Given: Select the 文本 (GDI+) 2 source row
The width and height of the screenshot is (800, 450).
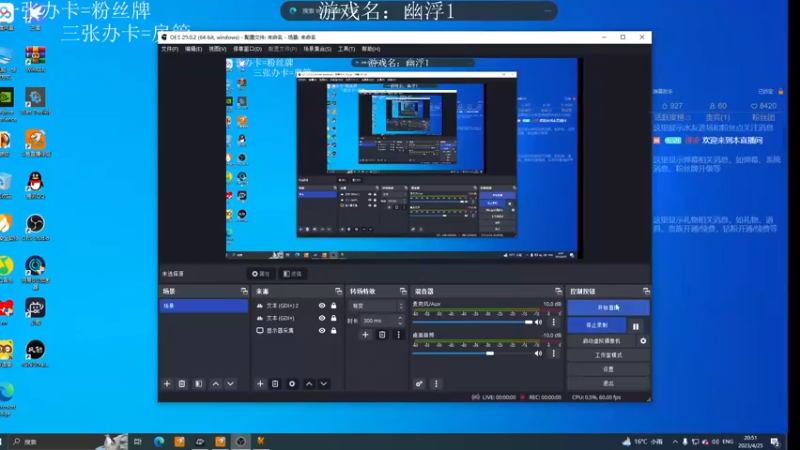Looking at the screenshot, I should coord(297,306).
